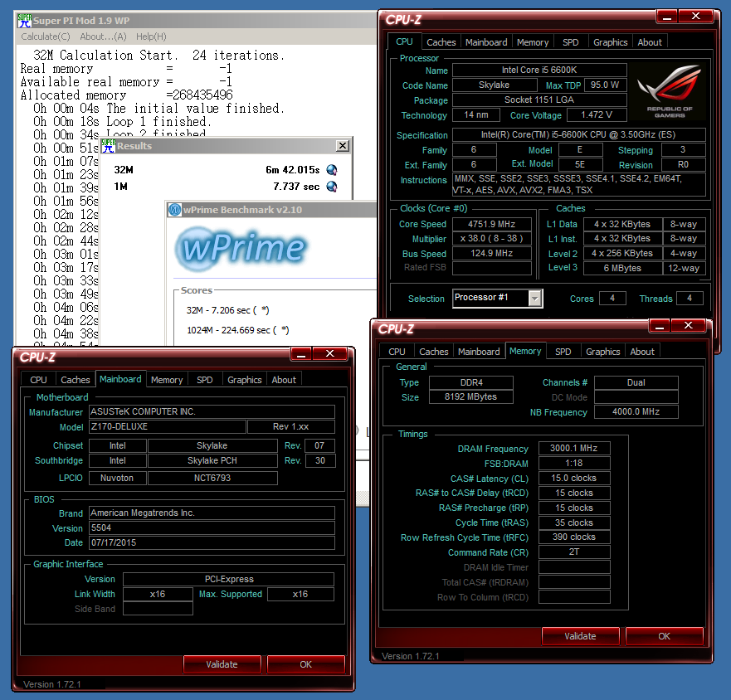Screen dimensions: 731x700
Task: Open About tab in Memory CPU-Z window
Action: coord(642,352)
